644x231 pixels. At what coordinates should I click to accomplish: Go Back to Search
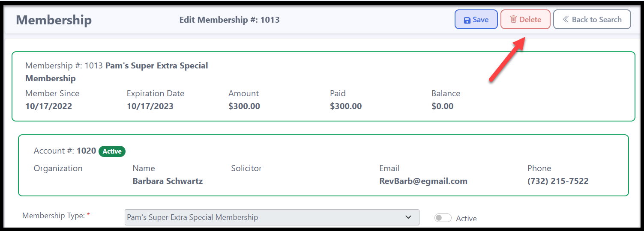[592, 19]
